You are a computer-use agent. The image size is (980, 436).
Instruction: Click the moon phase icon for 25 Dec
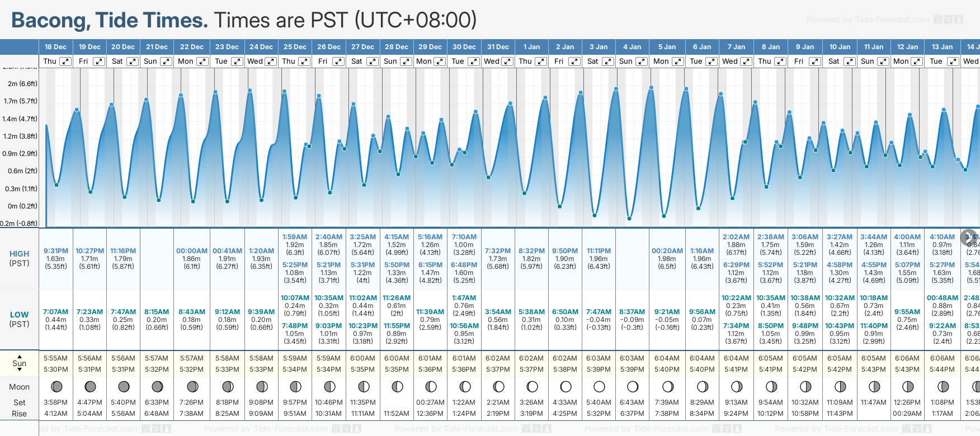click(x=295, y=386)
